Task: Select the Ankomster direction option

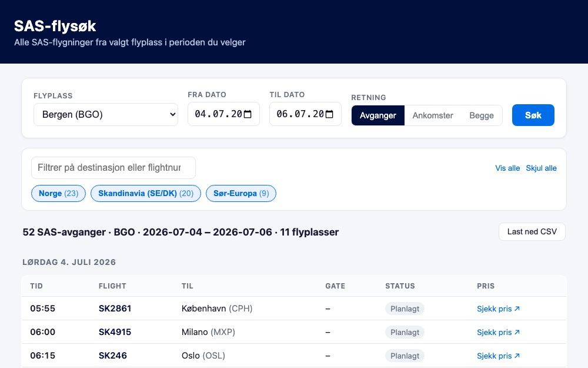Action: [x=433, y=115]
